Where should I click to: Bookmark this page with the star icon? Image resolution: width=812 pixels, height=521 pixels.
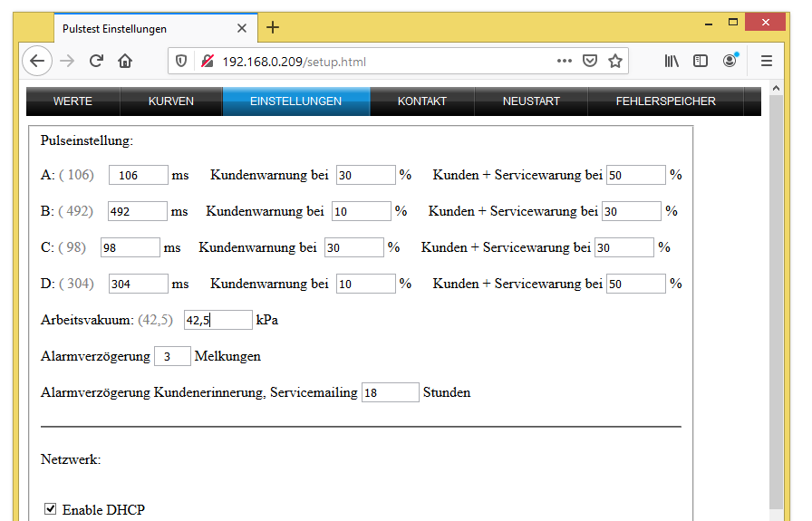[615, 61]
